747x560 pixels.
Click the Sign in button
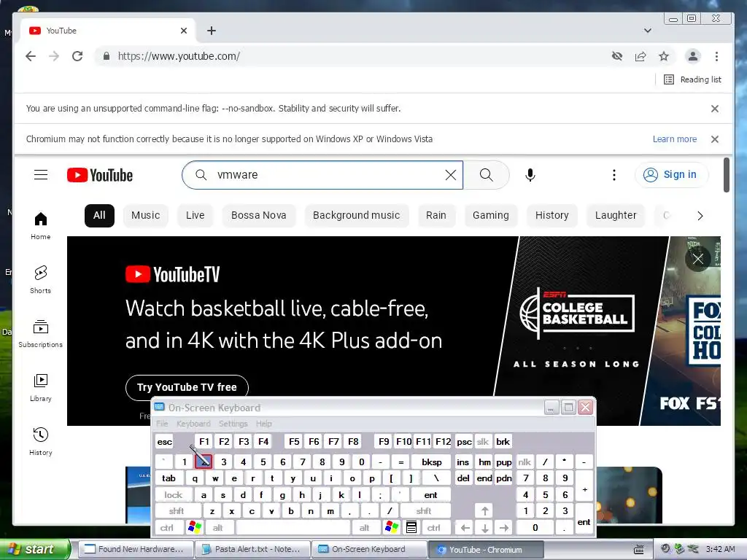[x=672, y=175]
